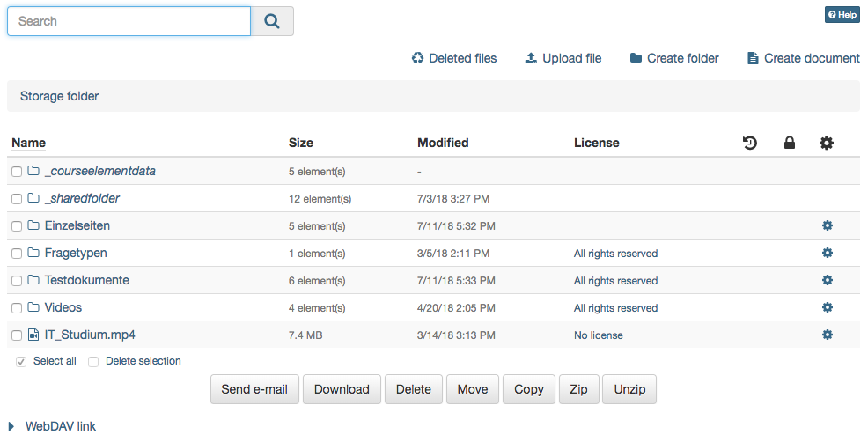The width and height of the screenshot is (868, 435).
Task: Open the Deleted files view
Action: [x=454, y=58]
